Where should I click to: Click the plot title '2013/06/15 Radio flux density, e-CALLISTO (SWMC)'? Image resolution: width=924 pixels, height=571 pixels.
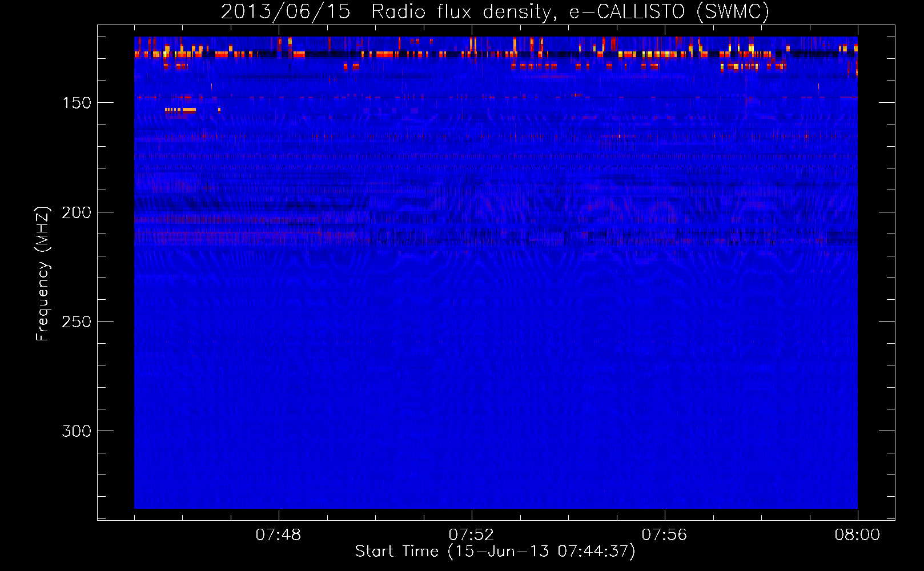495,11
